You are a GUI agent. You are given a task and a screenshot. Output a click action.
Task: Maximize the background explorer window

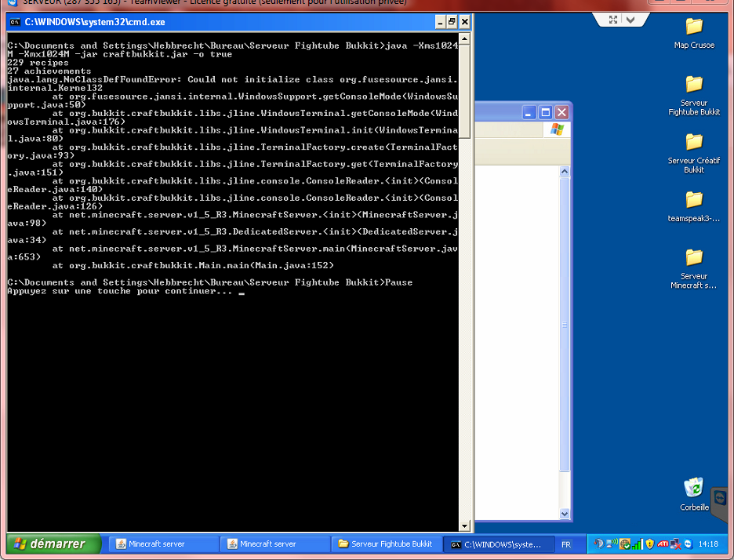click(545, 112)
